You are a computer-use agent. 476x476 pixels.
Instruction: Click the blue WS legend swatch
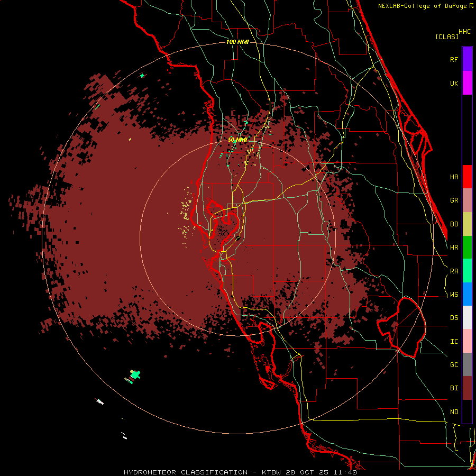(467, 294)
